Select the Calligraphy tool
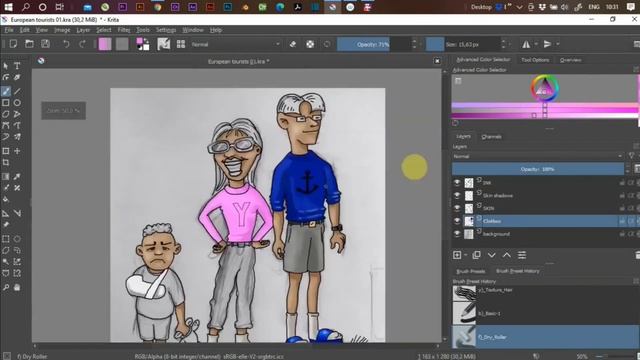This screenshot has width=640, height=360. click(17, 77)
